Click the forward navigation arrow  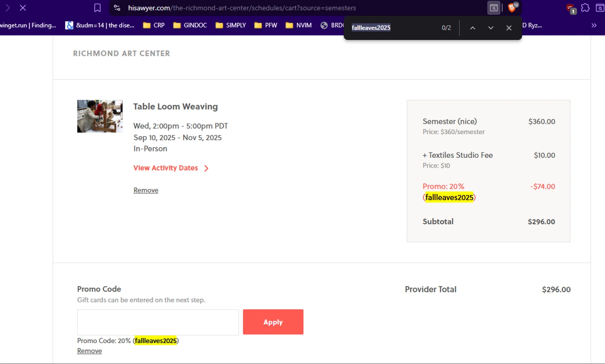click(7, 8)
